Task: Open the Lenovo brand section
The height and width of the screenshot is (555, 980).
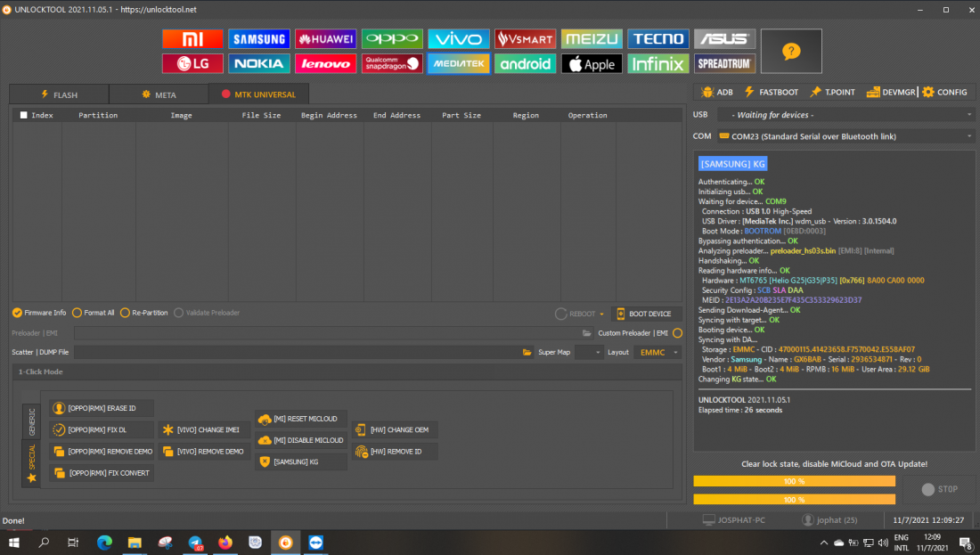Action: coord(325,64)
